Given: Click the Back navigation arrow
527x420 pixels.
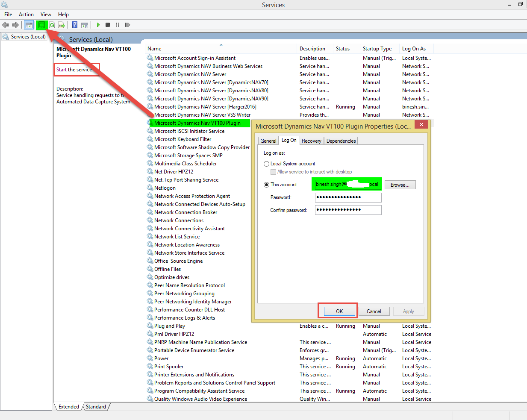Looking at the screenshot, I should point(6,25).
